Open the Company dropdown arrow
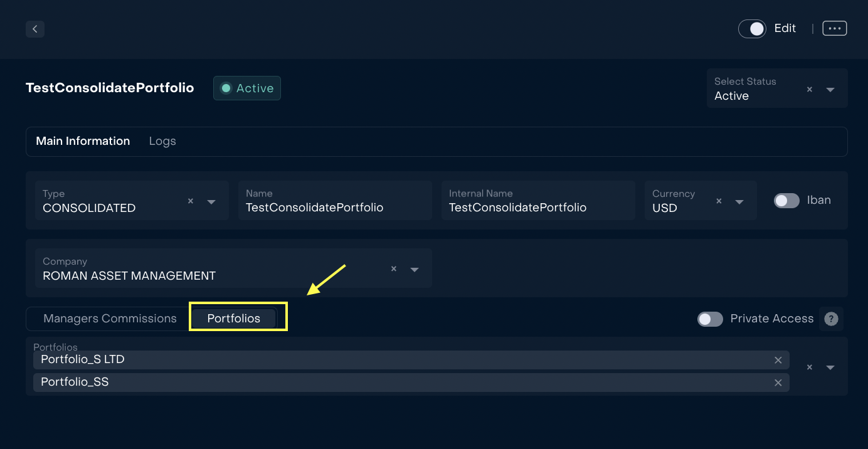This screenshot has width=868, height=449. coord(415,270)
